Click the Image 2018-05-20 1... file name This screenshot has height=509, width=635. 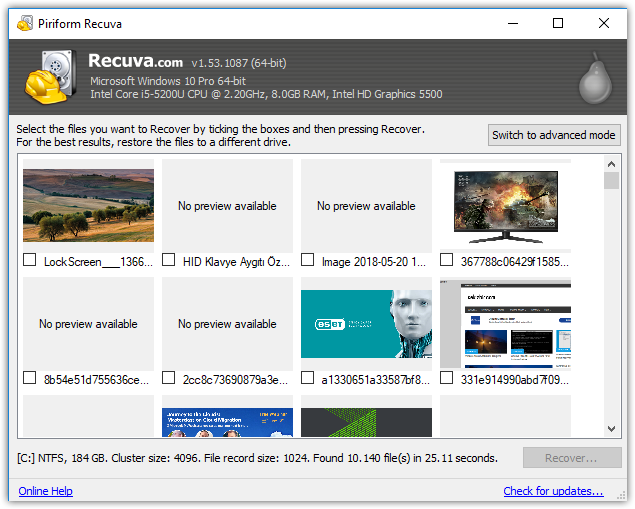pyautogui.click(x=374, y=262)
